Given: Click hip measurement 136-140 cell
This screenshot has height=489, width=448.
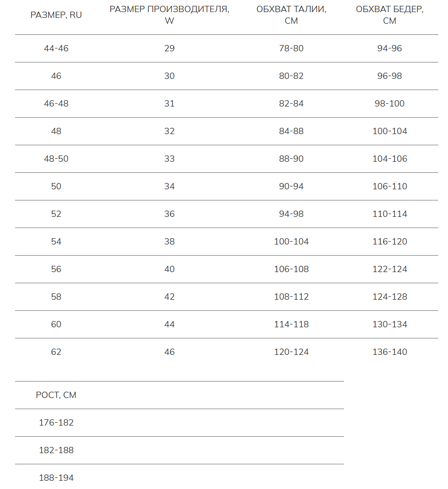Looking at the screenshot, I should pyautogui.click(x=389, y=352).
